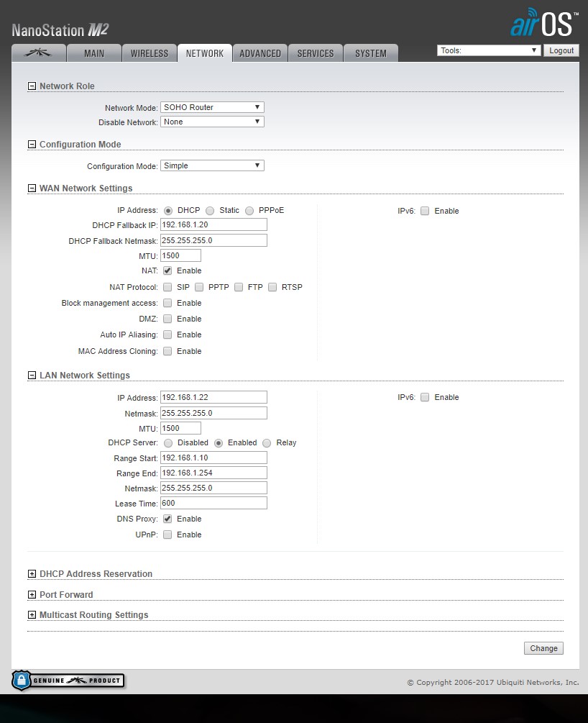Open the SERVICES tab
The width and height of the screenshot is (588, 723).
315,53
